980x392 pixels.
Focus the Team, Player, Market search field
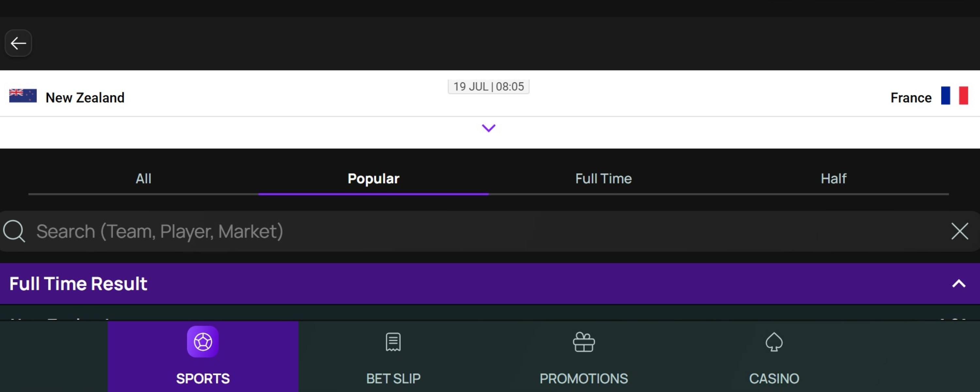click(x=457, y=231)
